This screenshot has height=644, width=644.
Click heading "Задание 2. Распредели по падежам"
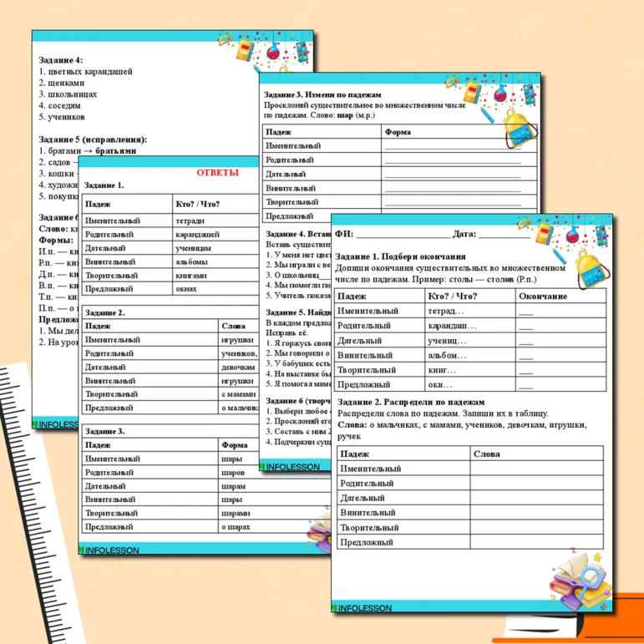tap(411, 402)
